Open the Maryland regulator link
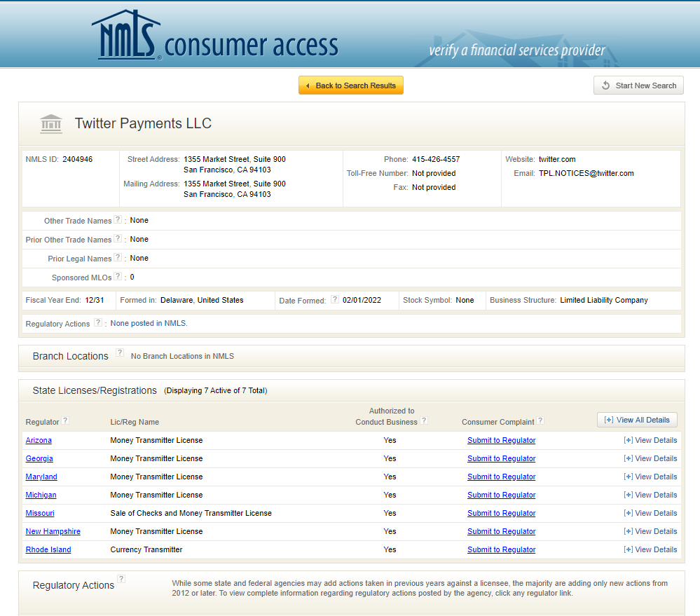The height and width of the screenshot is (616, 700). pos(41,477)
